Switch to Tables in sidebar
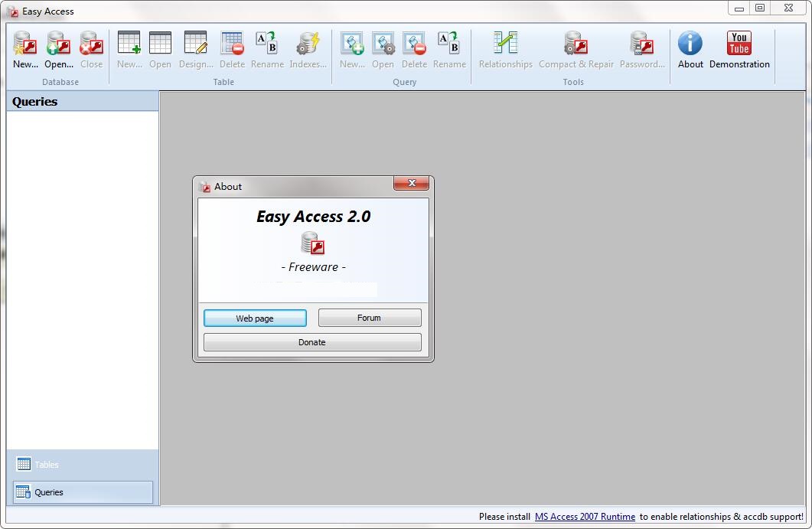Image resolution: width=812 pixels, height=529 pixels. point(83,464)
